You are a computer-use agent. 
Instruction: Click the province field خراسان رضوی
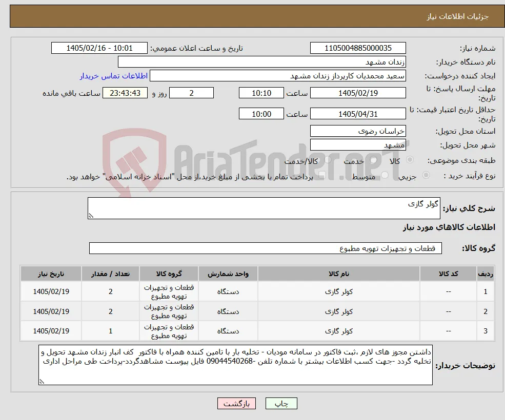point(358,131)
